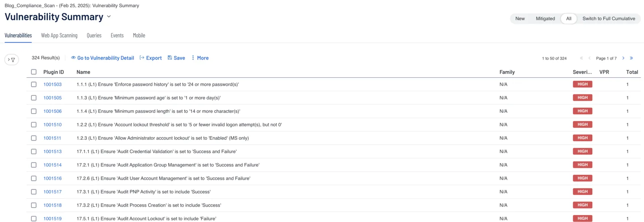
Task: Click the Save text button
Action: click(179, 58)
